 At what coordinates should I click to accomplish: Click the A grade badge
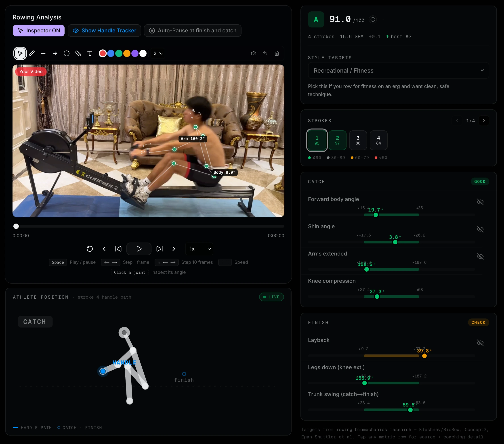pyautogui.click(x=316, y=19)
